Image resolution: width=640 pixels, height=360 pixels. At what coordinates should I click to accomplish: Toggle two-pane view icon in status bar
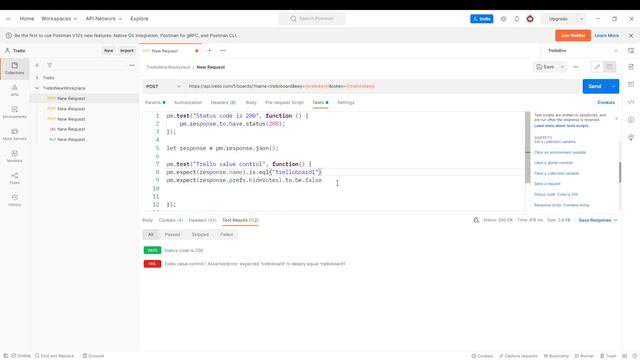pyautogui.click(x=624, y=356)
